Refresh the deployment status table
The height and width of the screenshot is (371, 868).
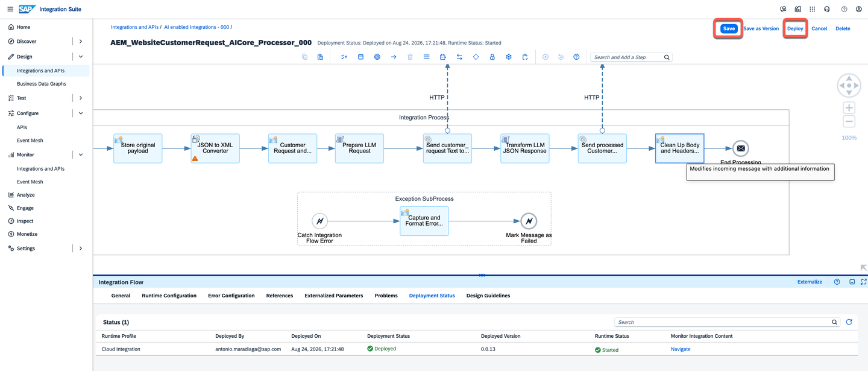click(849, 322)
